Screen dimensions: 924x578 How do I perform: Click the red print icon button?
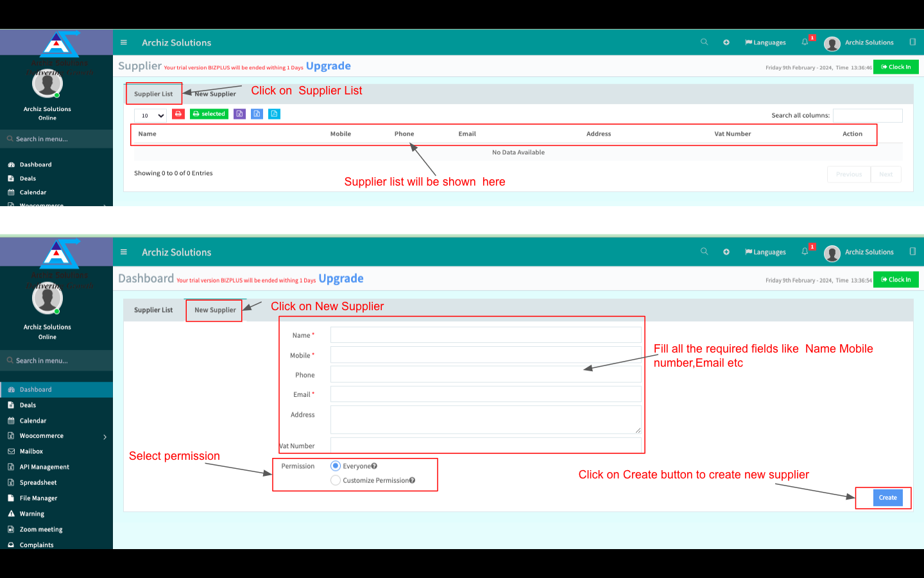(178, 114)
